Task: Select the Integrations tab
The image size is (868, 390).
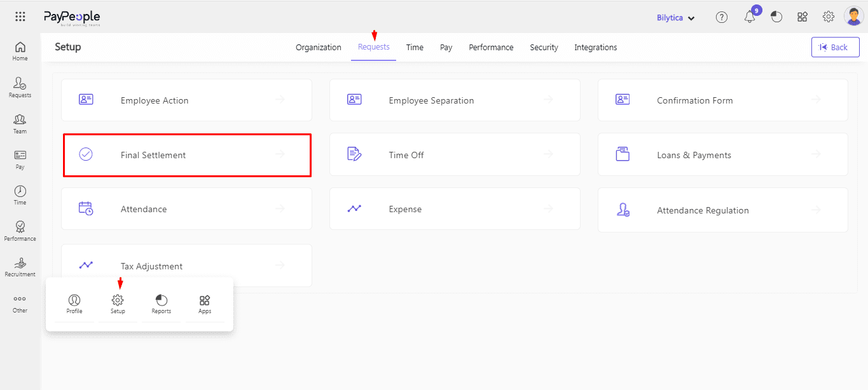Action: pos(595,48)
